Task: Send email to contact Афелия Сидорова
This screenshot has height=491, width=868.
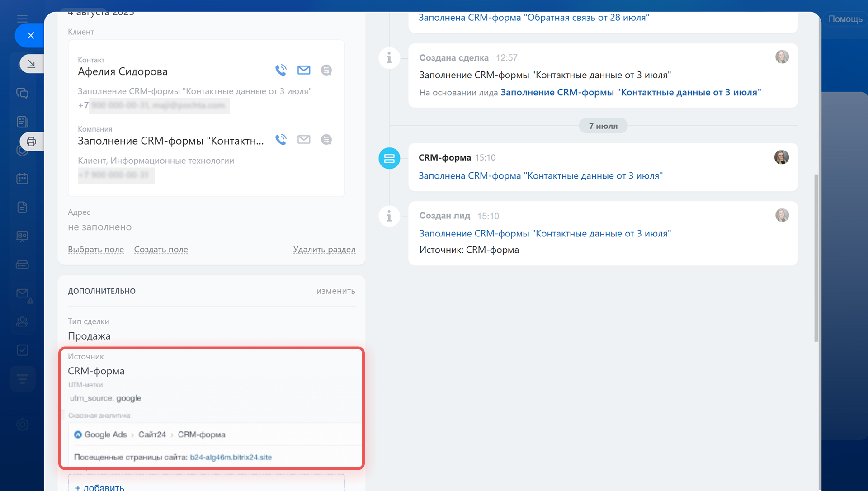Action: tap(304, 70)
